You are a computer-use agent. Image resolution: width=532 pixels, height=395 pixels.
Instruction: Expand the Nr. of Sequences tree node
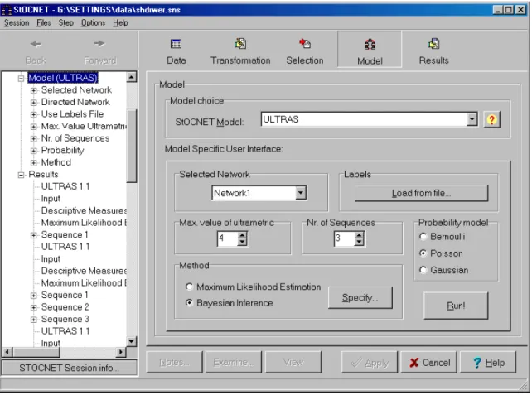(34, 138)
